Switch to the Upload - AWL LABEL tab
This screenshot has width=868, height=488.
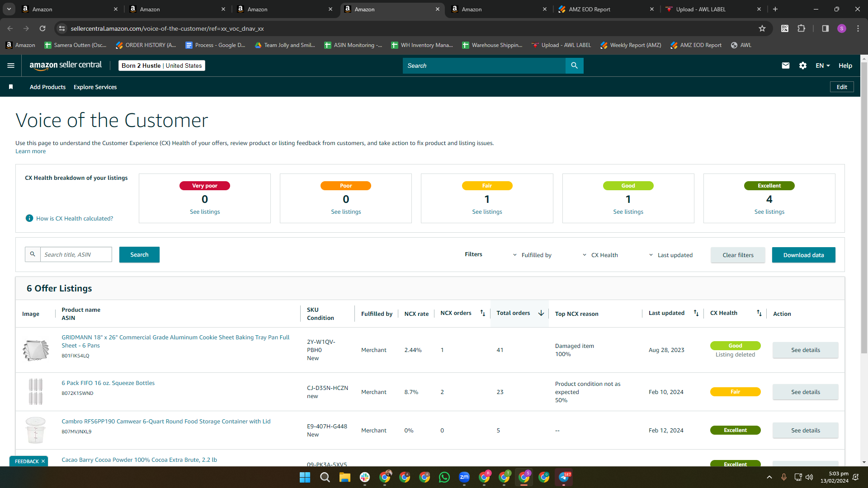tap(713, 9)
